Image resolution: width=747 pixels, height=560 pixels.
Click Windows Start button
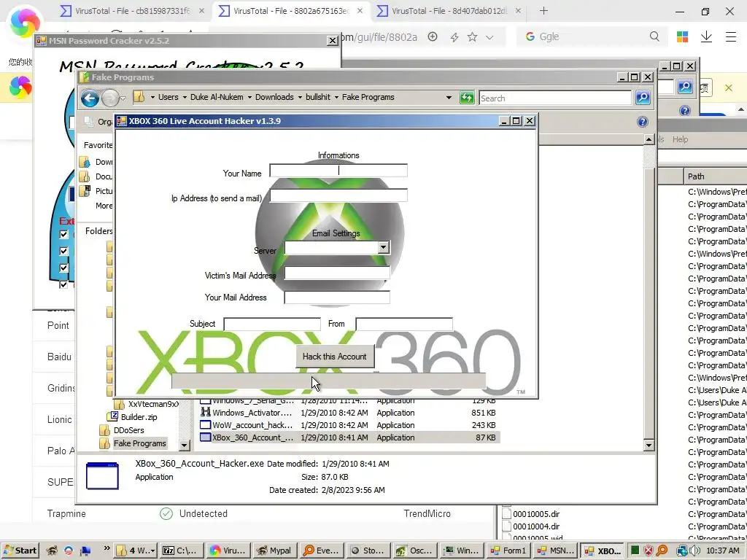tap(20, 551)
